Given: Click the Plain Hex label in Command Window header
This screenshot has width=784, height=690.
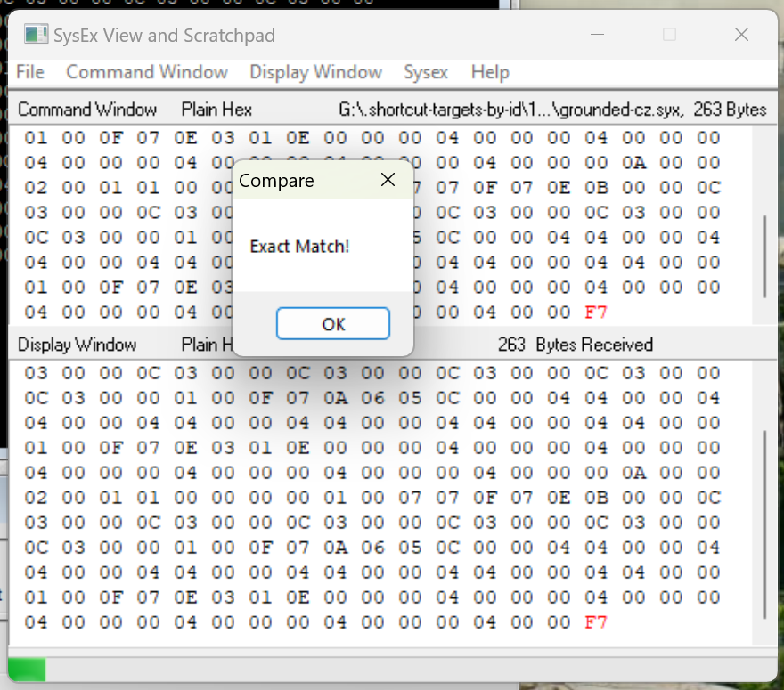Looking at the screenshot, I should (216, 110).
